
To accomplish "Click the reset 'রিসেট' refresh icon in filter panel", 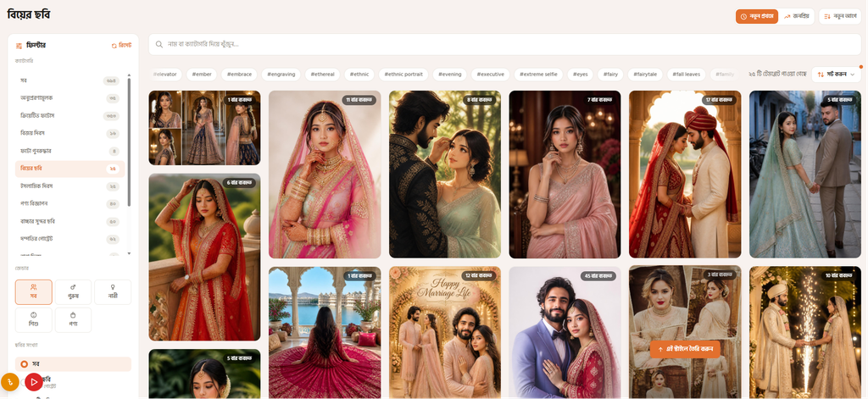I will [x=114, y=46].
